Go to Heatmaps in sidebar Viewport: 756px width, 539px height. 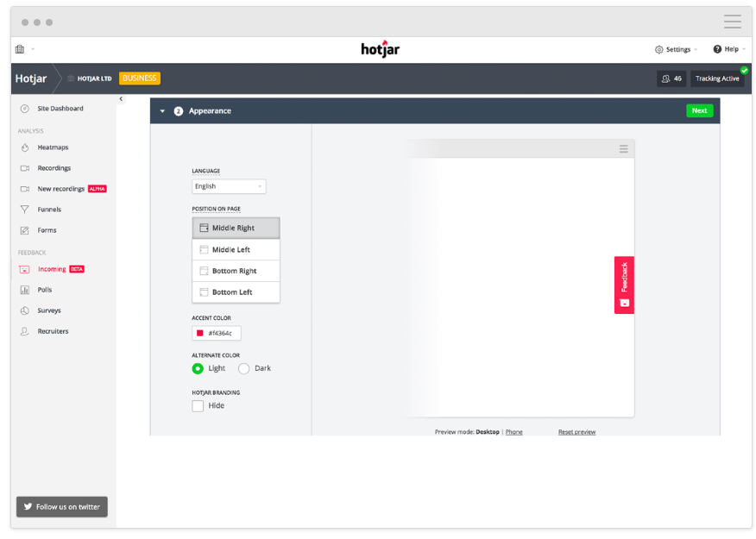(53, 147)
